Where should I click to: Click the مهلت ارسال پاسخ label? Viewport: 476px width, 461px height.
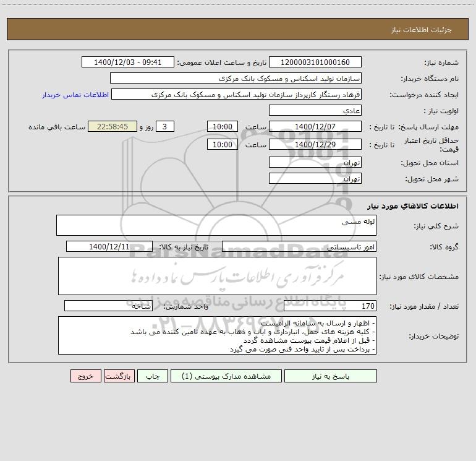(428, 127)
